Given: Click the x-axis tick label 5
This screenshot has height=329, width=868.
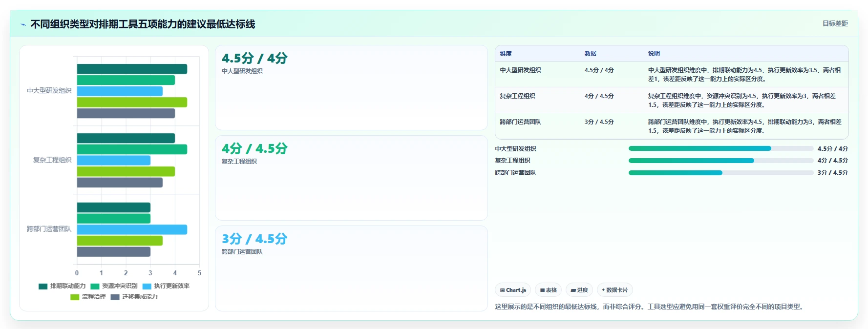Looking at the screenshot, I should pyautogui.click(x=199, y=273).
